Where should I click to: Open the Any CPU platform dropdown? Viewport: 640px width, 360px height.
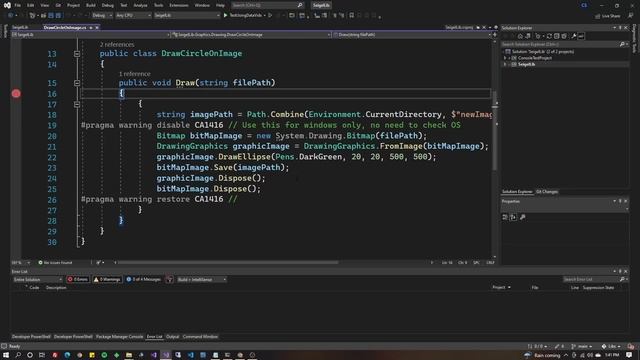(133, 16)
